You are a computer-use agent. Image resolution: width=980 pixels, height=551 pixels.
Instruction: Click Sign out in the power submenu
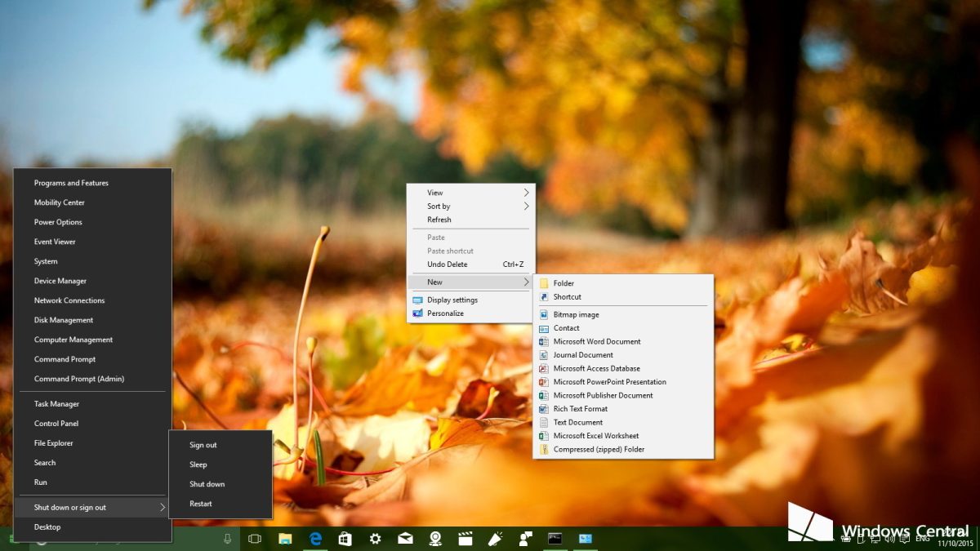[203, 444]
